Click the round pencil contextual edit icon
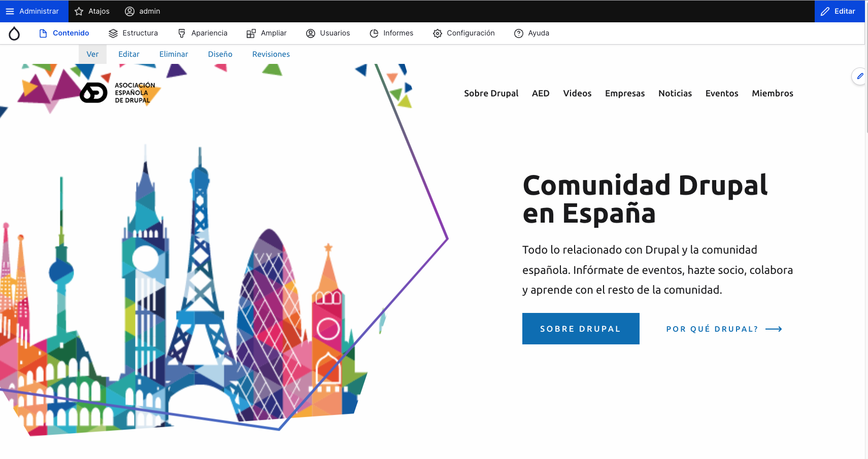Image resolution: width=868 pixels, height=459 pixels. point(859,77)
